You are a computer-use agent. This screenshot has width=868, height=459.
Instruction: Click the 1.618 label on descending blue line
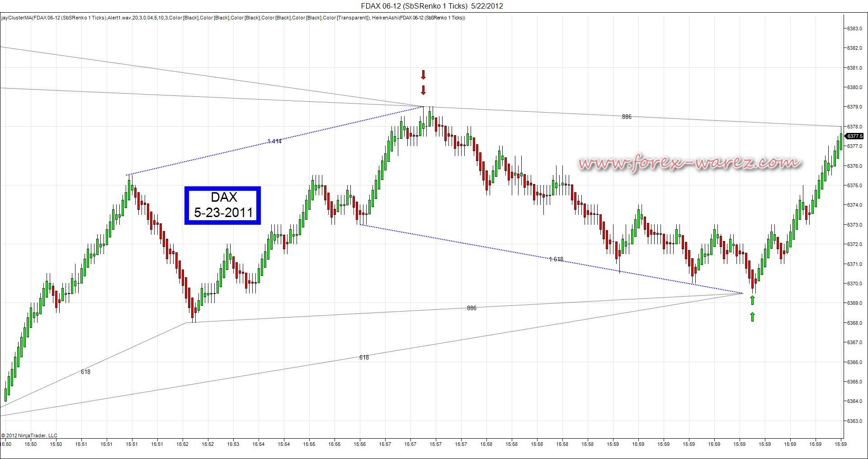(556, 259)
